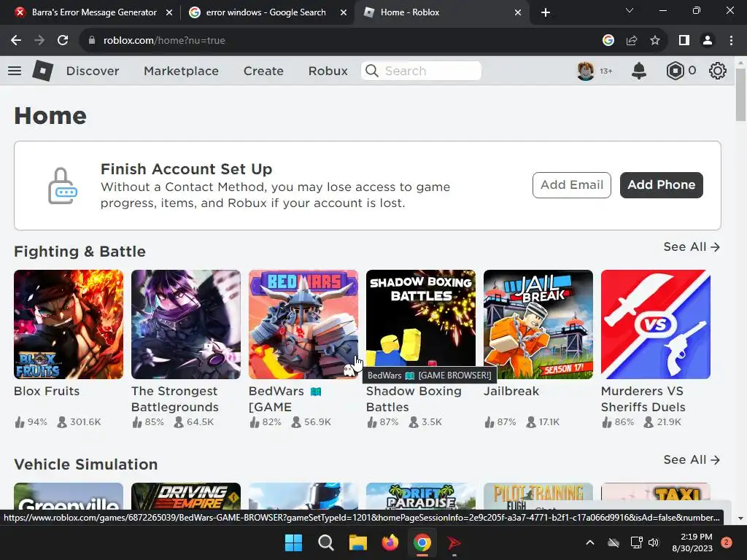Open Murderers VS Sheriffs Duels thumbnail
The width and height of the screenshot is (747, 560).
pyautogui.click(x=656, y=324)
